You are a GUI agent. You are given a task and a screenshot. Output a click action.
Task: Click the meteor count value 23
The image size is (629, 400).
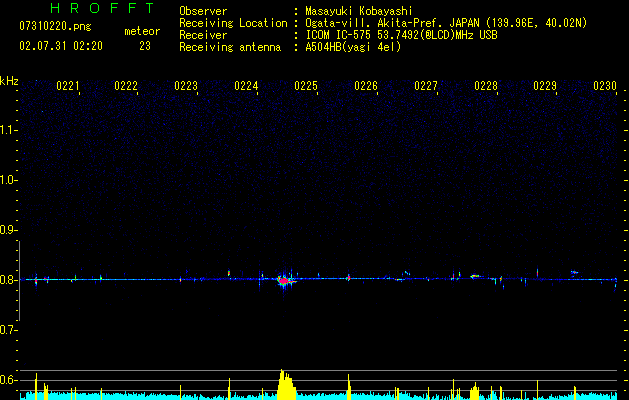(145, 46)
